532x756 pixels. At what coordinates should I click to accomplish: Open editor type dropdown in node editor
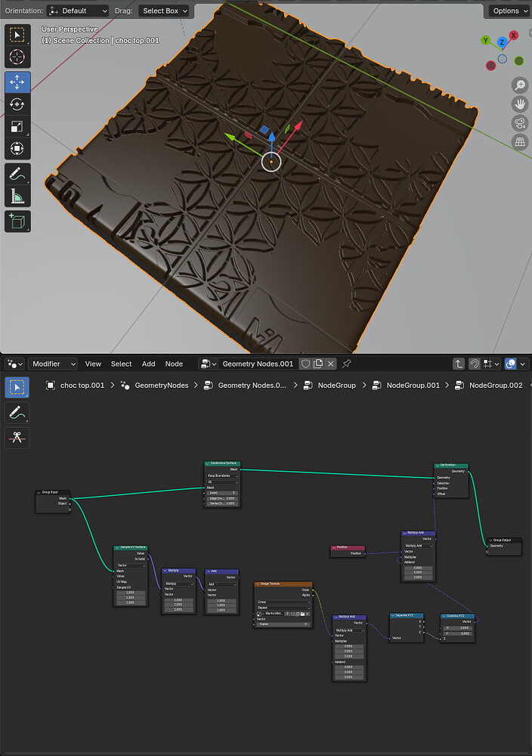(x=14, y=364)
